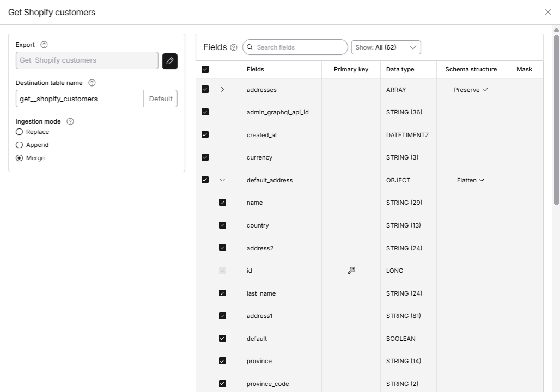560x392 pixels.
Task: Click the Schema structure column header
Action: coord(471,69)
